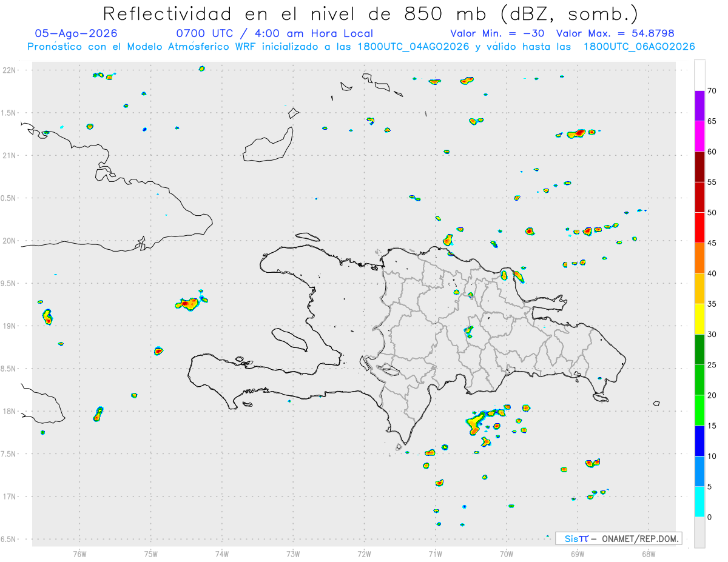Click the colorbar label '55'
This screenshot has width=728, height=562.
(712, 182)
